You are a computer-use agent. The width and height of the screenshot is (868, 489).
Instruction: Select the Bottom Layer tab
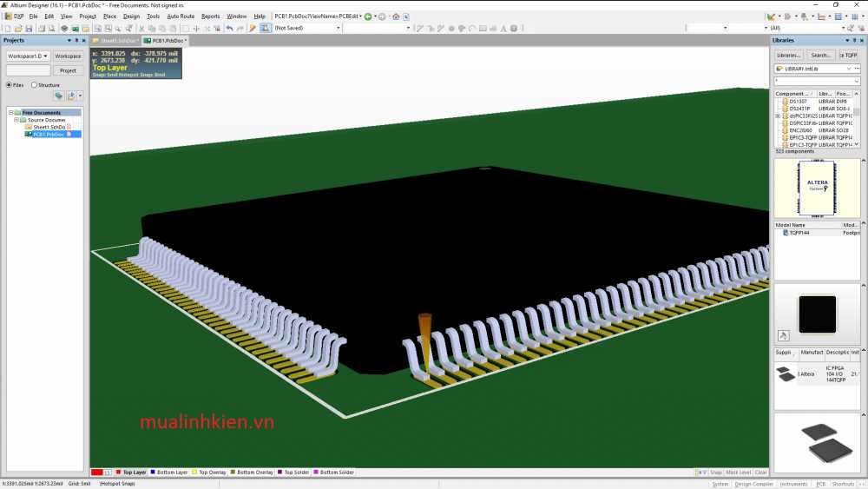tap(170, 472)
